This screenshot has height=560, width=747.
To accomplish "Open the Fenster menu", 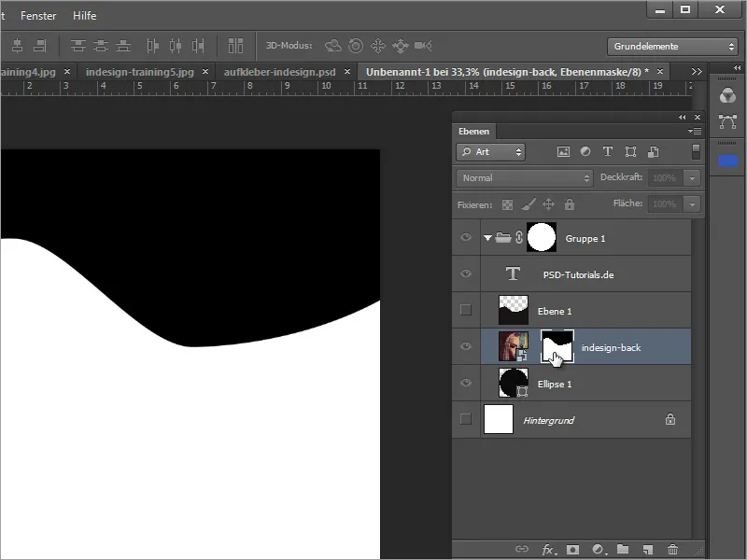I will click(x=38, y=16).
